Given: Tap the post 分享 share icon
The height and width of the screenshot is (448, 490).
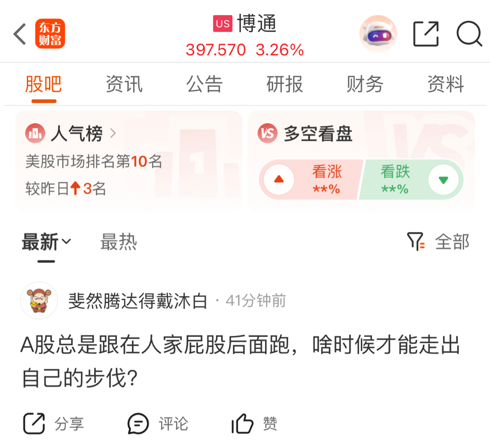Looking at the screenshot, I should (34, 423).
